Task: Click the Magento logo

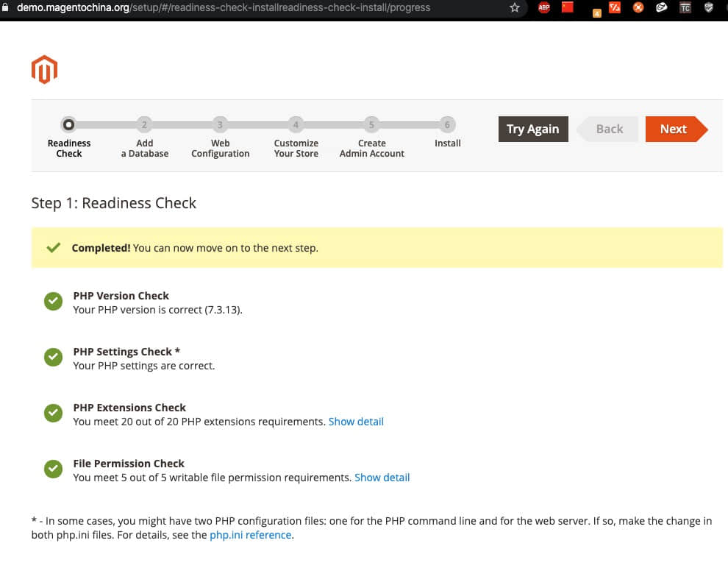Action: (x=44, y=69)
